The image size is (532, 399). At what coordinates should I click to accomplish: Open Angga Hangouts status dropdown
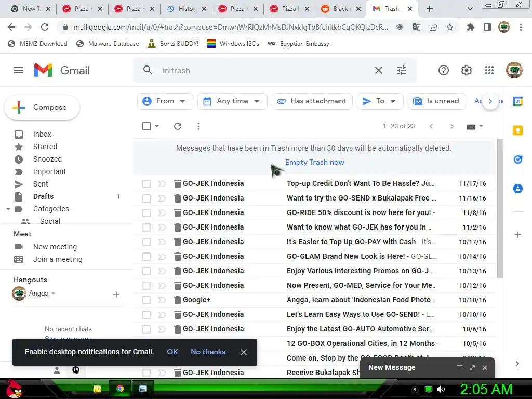coord(54,293)
